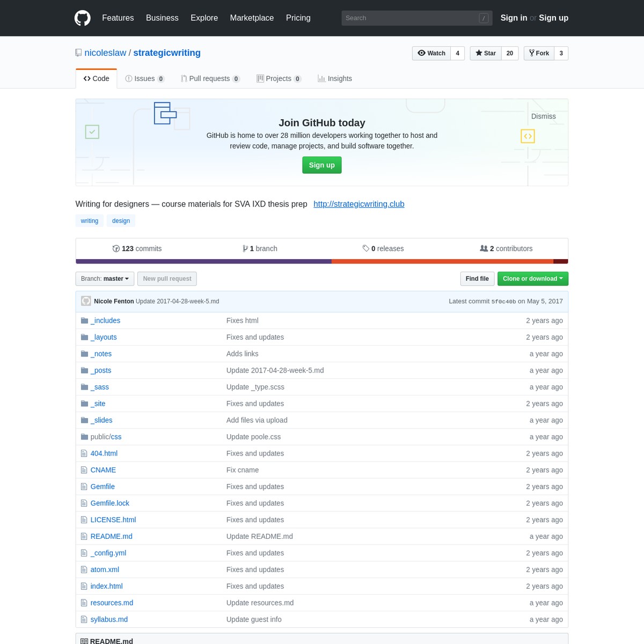Screen dimensions: 644x644
Task: Open the Insights tab
Action: [x=335, y=78]
